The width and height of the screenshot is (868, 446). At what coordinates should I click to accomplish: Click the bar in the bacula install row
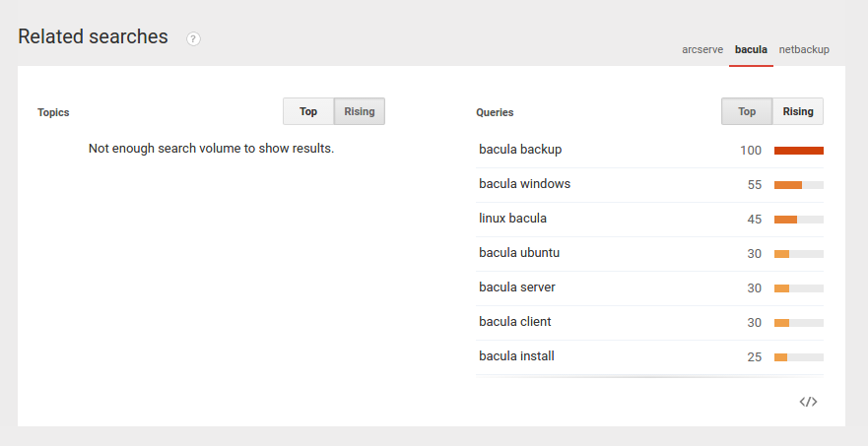pyautogui.click(x=799, y=357)
